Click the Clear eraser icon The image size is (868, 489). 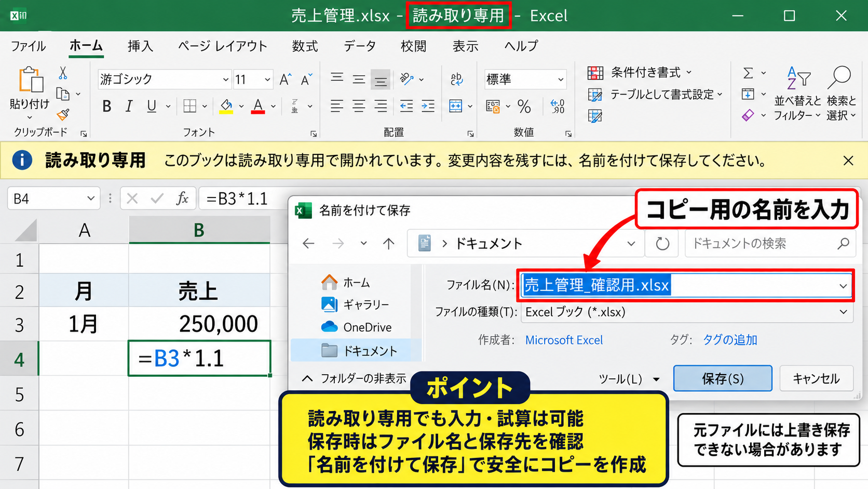tap(748, 115)
